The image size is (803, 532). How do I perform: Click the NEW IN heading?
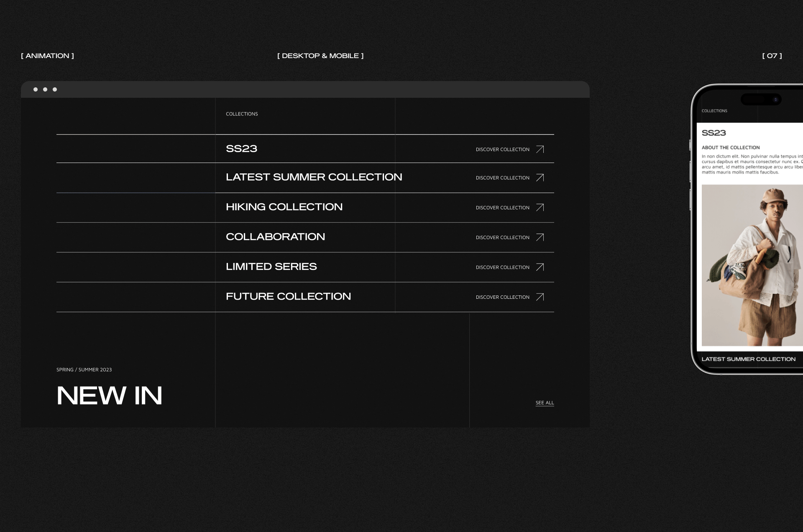(109, 395)
